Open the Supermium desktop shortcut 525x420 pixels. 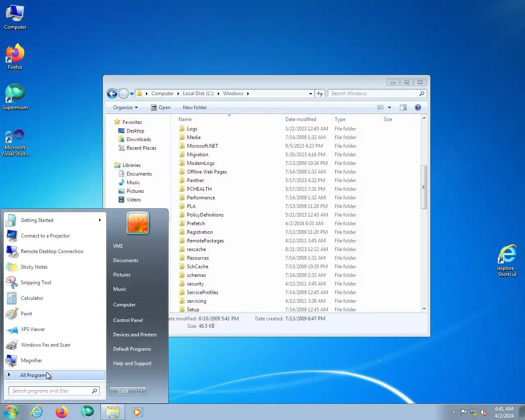[x=15, y=97]
